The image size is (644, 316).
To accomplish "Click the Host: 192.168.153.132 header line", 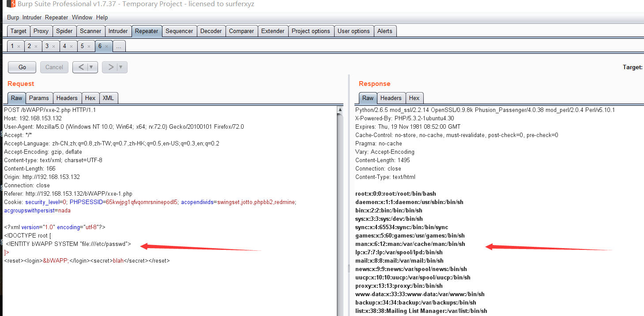I will tap(33, 118).
